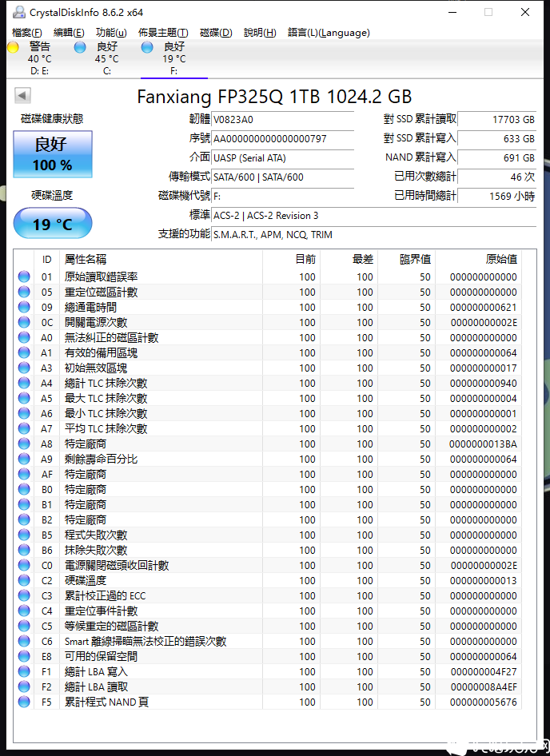Click status orb of attribute 05 row
This screenshot has width=550, height=756.
click(x=24, y=292)
